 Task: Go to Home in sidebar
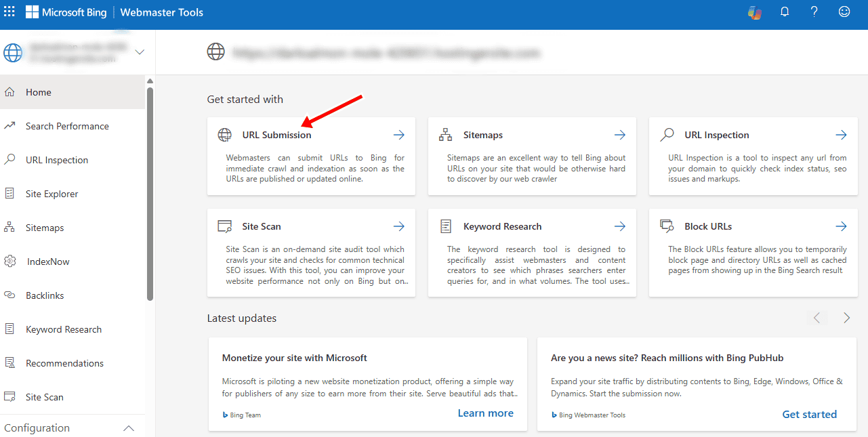pos(73,92)
